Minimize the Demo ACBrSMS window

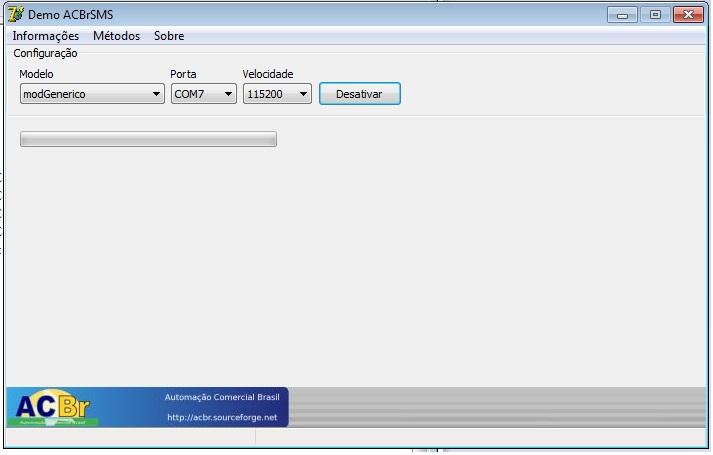[623, 15]
